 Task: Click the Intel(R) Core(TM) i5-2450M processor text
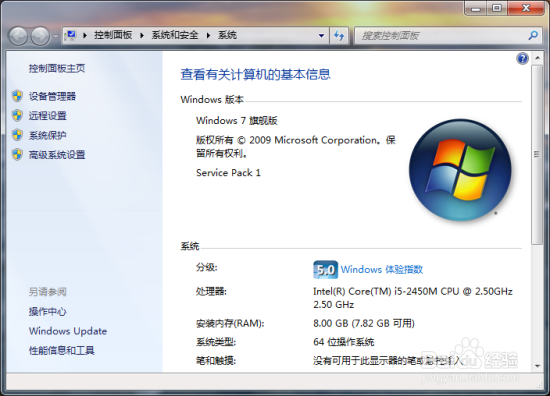tap(413, 298)
